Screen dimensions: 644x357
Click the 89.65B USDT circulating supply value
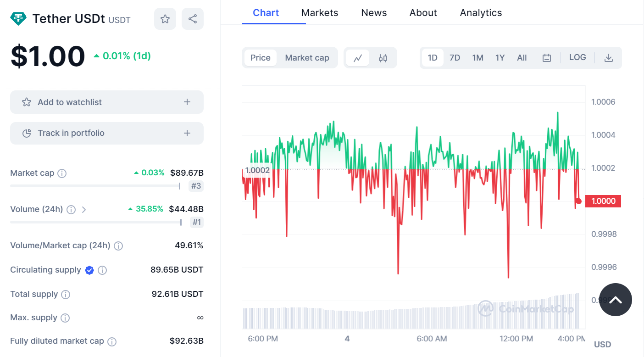pyautogui.click(x=177, y=270)
